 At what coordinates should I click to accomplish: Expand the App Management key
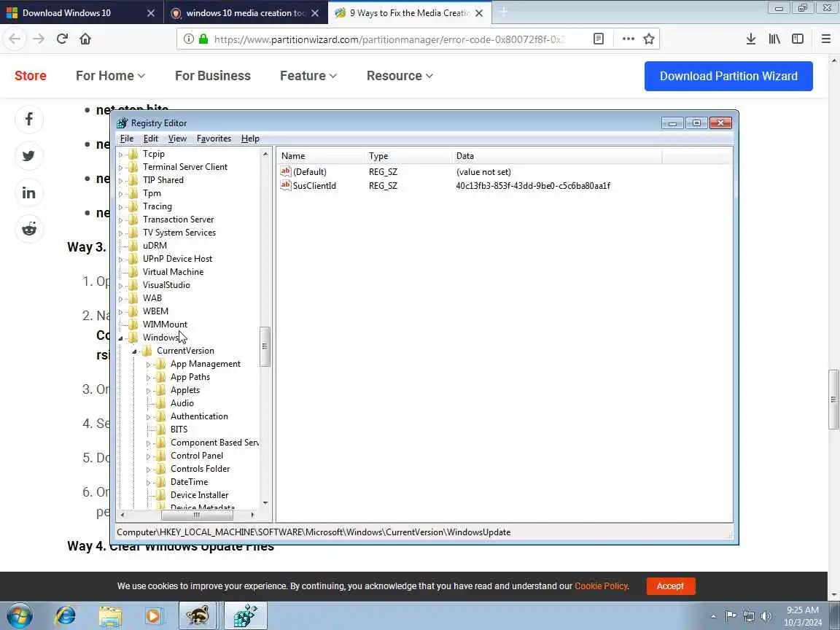[x=149, y=365]
